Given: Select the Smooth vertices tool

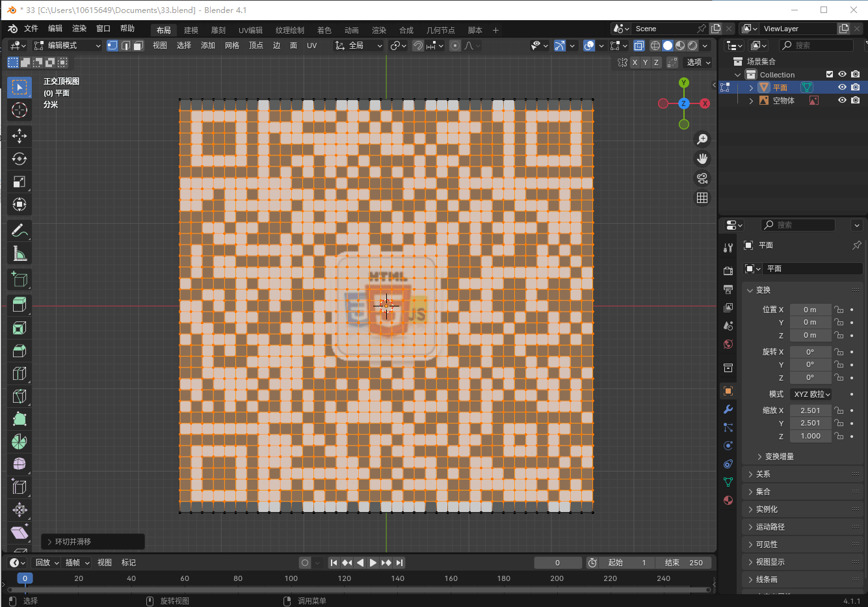Looking at the screenshot, I should click(20, 465).
